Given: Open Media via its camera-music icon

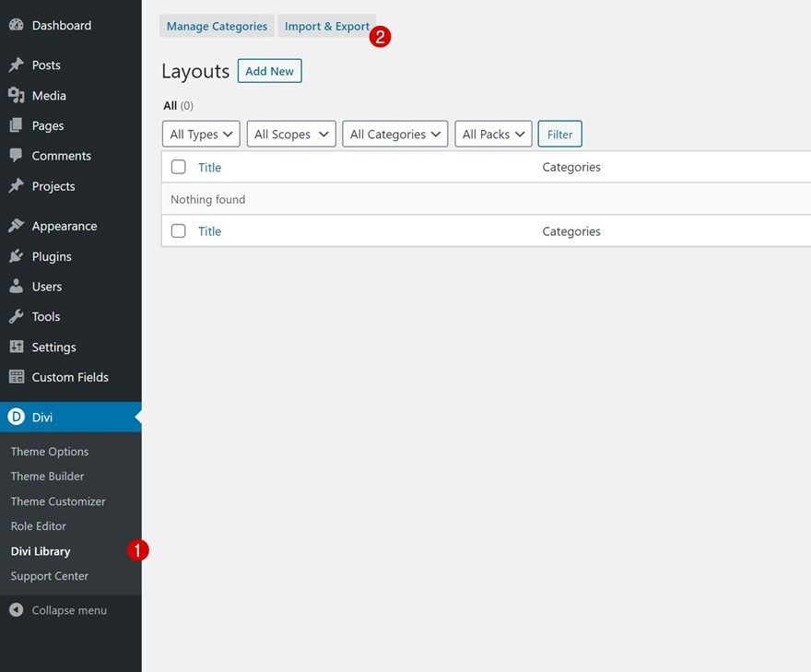Looking at the screenshot, I should point(16,95).
